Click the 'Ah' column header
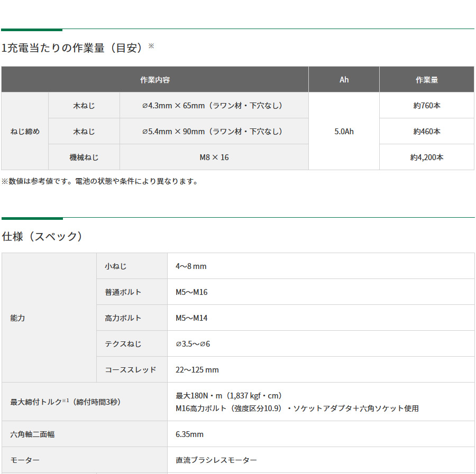This screenshot has width=476, height=474. click(344, 79)
